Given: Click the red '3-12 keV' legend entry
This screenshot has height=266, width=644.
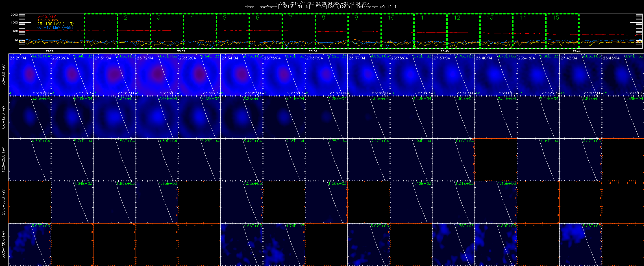Looking at the screenshot, I should tap(47, 16).
